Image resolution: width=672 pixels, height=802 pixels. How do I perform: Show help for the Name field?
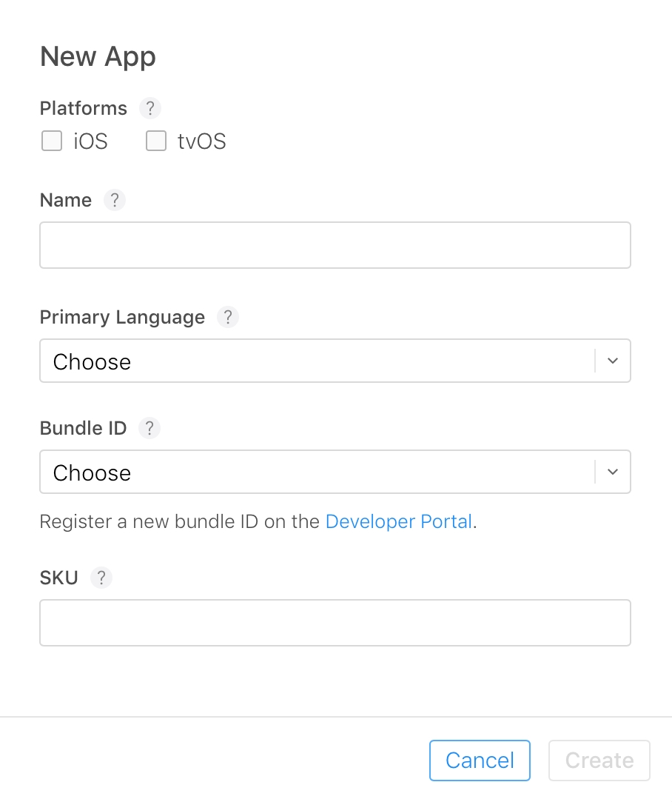pos(115,200)
